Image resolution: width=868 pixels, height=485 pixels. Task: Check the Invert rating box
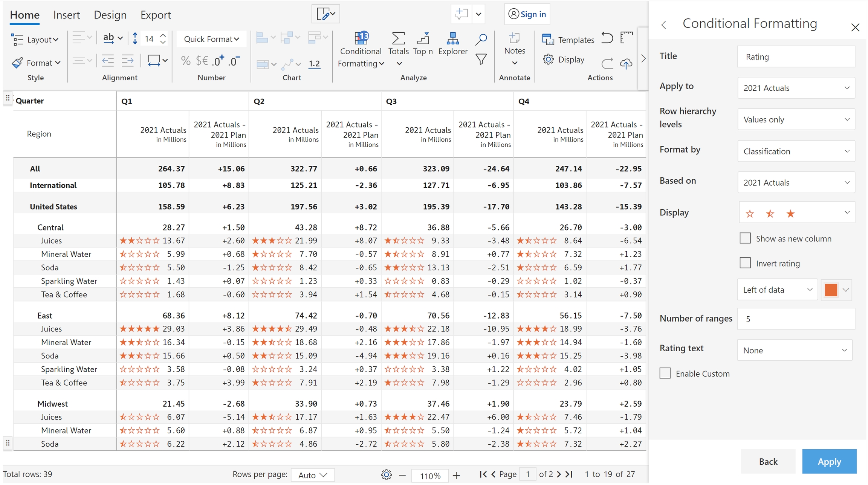[x=745, y=263]
